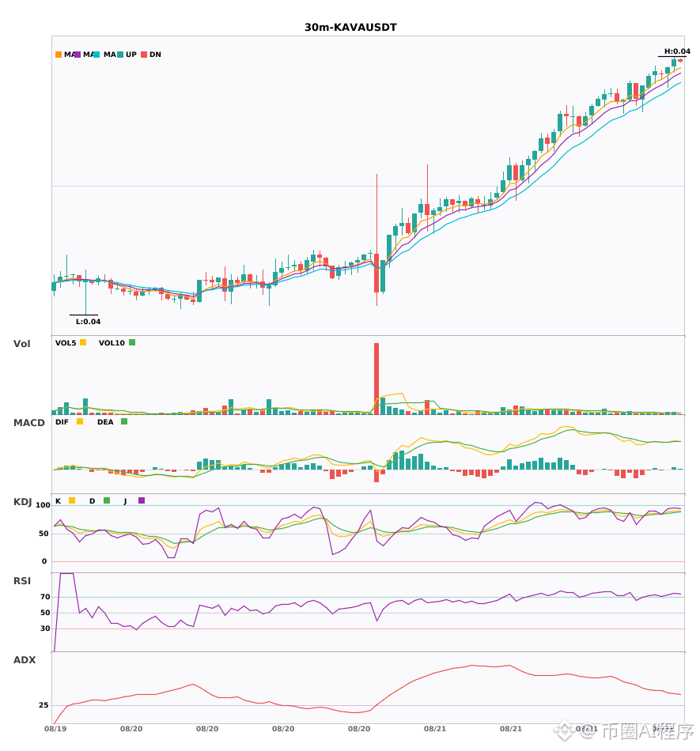
Task: Click the 100 value on KDJ axis
Action: click(x=43, y=505)
